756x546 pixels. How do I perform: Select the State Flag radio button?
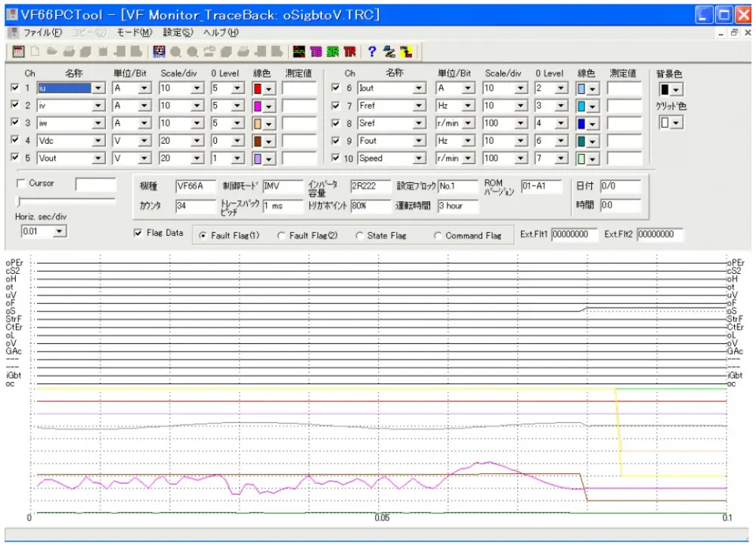[359, 236]
